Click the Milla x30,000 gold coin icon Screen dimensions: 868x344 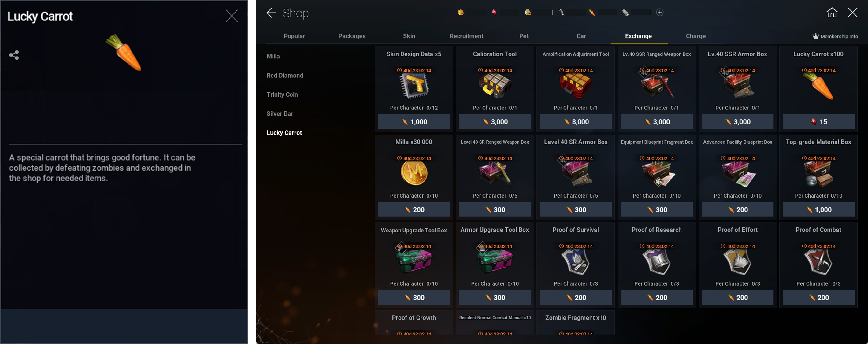pos(414,173)
